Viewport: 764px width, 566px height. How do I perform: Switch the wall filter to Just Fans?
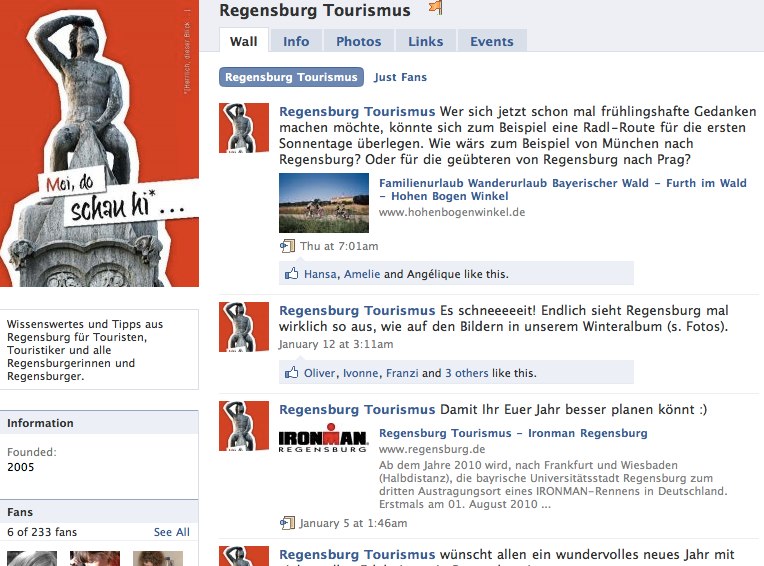400,77
